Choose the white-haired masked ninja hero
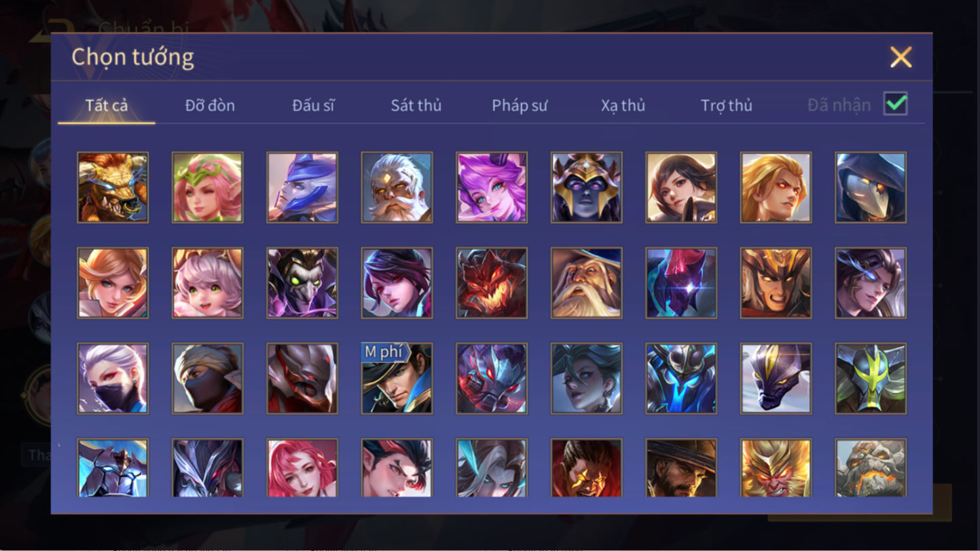The width and height of the screenshot is (980, 551). (x=113, y=379)
